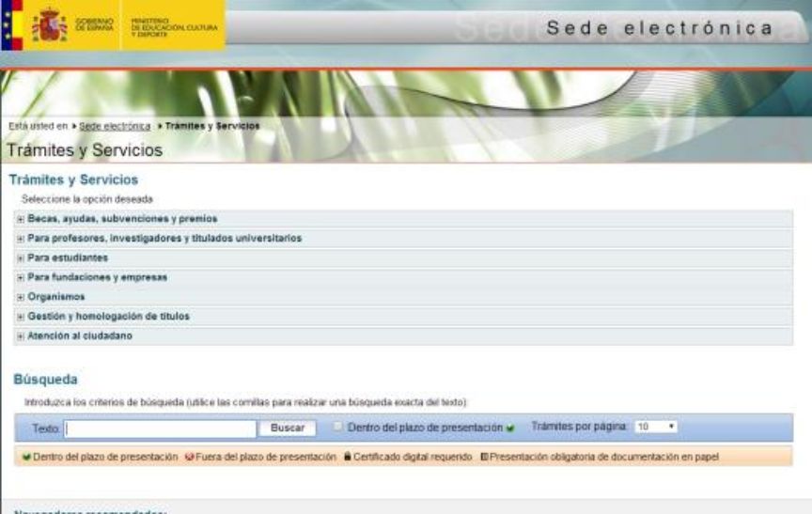Expand Gestión y homologación de títulos plus icon
Image resolution: width=812 pixels, height=514 pixels.
[21, 317]
